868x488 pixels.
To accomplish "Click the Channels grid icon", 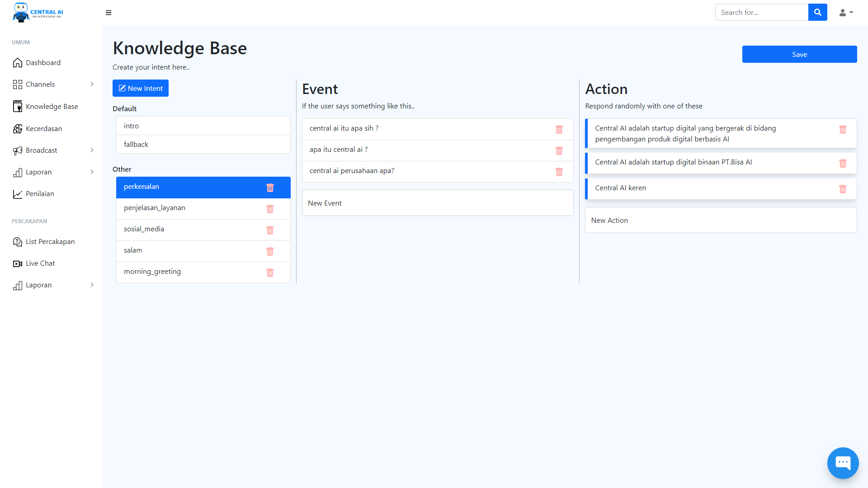I will coord(18,84).
